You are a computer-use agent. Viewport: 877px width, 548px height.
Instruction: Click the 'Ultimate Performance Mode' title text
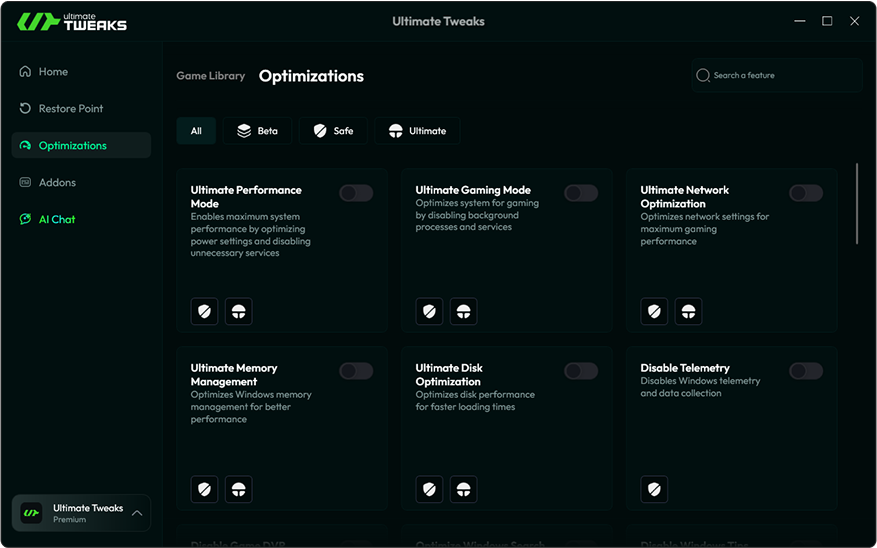pyautogui.click(x=246, y=197)
